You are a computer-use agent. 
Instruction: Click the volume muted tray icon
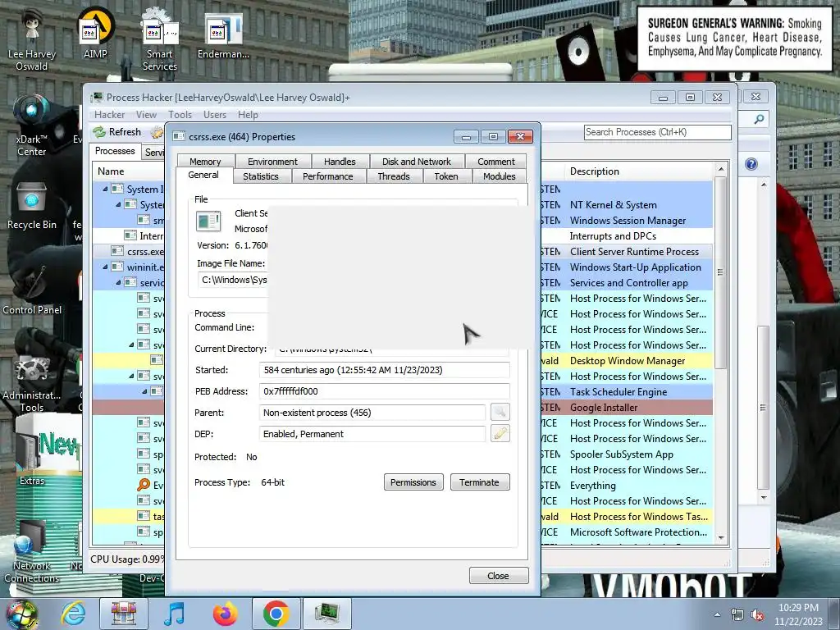tap(757, 615)
